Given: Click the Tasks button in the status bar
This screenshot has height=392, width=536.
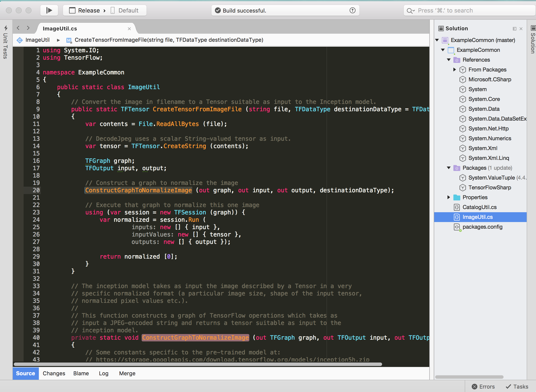Looking at the screenshot, I should click(x=517, y=386).
